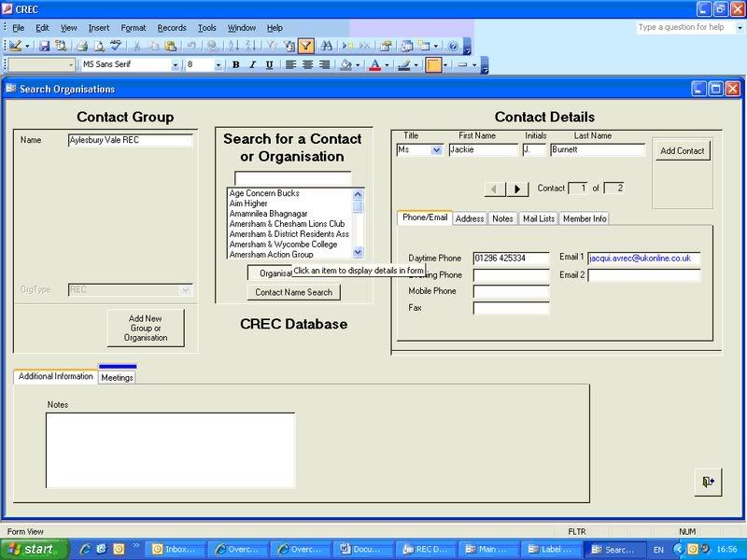Open Print Preview from the toolbar
747x560 pixels.
coord(99,46)
